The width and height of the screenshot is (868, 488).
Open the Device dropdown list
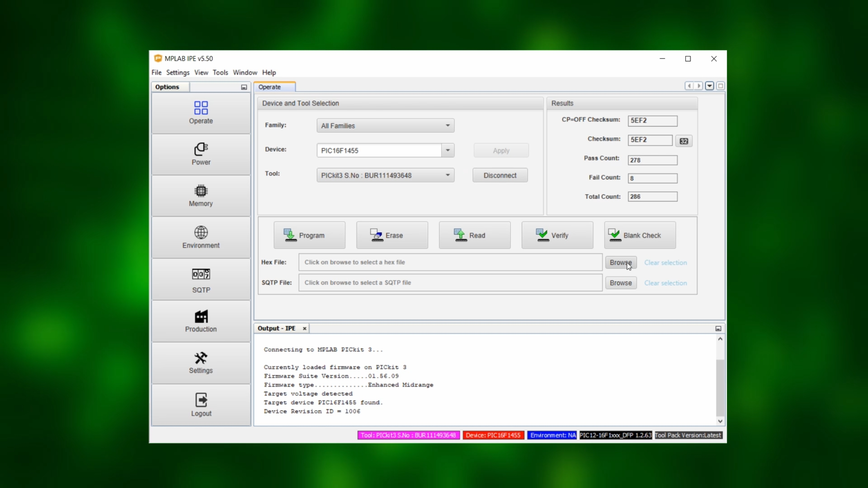point(448,150)
